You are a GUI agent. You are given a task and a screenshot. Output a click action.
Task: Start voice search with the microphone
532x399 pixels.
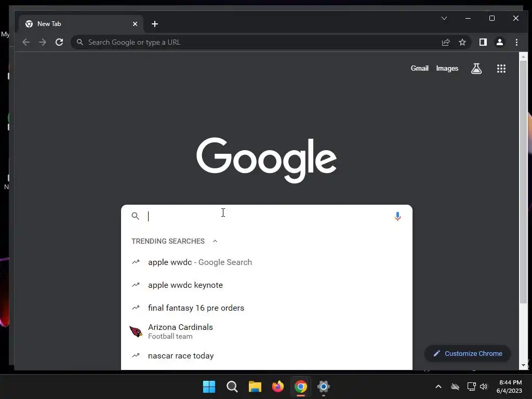click(397, 216)
